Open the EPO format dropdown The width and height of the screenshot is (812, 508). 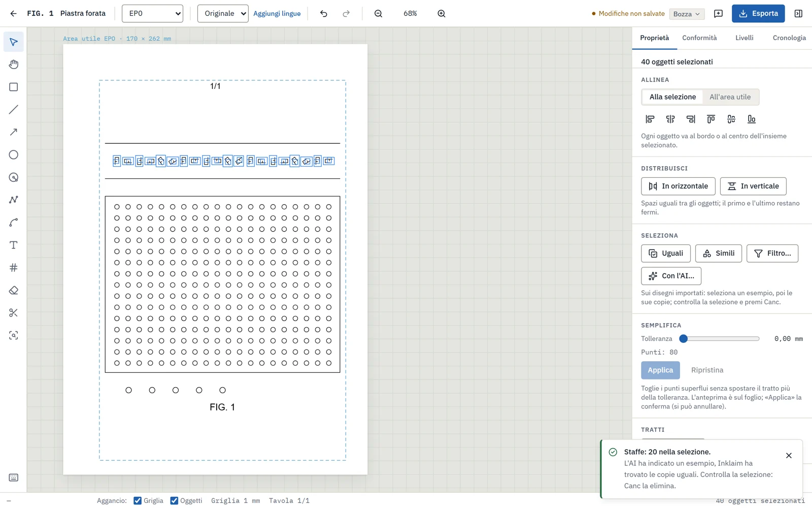point(152,14)
